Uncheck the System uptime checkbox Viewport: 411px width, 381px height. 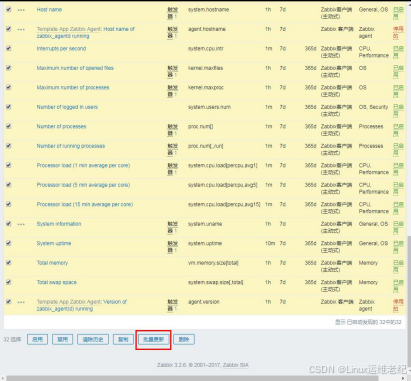[9, 243]
